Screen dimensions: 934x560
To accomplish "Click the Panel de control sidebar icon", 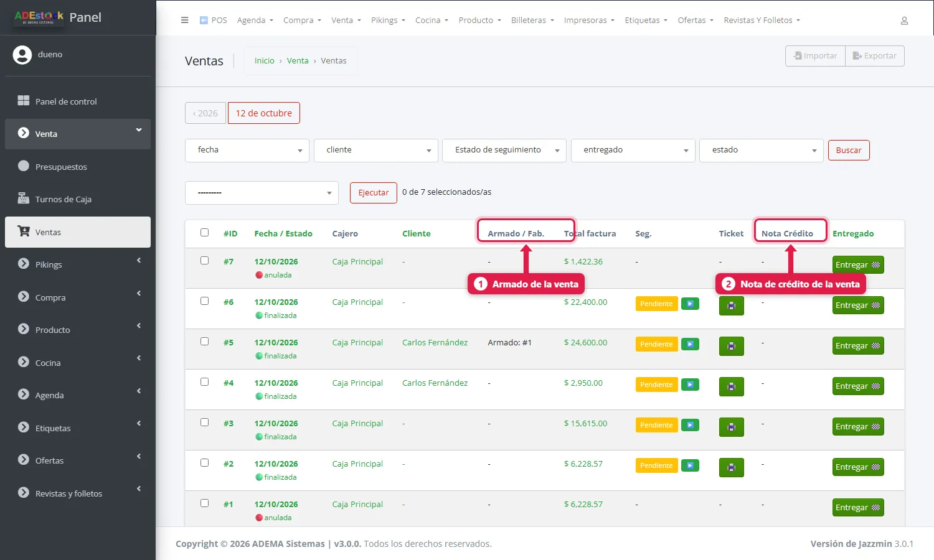I will (24, 101).
